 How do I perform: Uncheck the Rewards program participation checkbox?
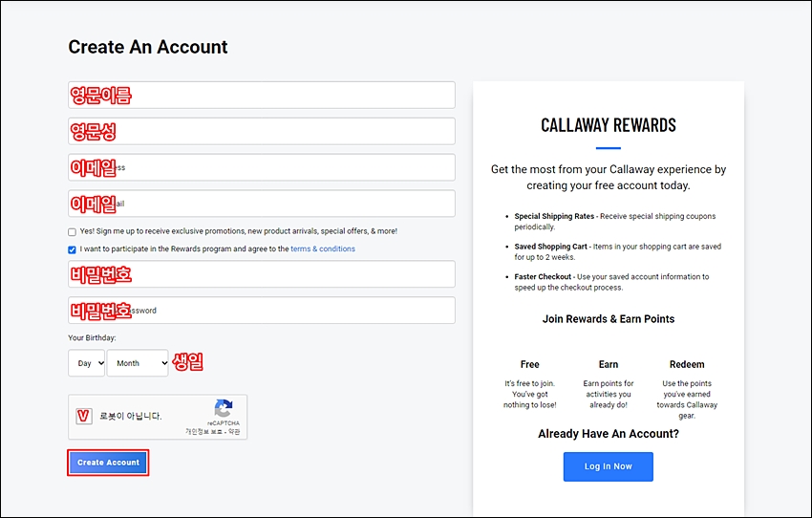[72, 249]
